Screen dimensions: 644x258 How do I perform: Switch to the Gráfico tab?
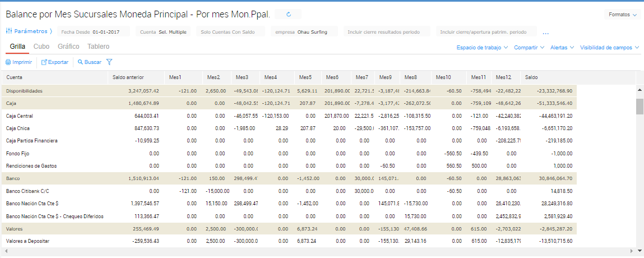68,47
